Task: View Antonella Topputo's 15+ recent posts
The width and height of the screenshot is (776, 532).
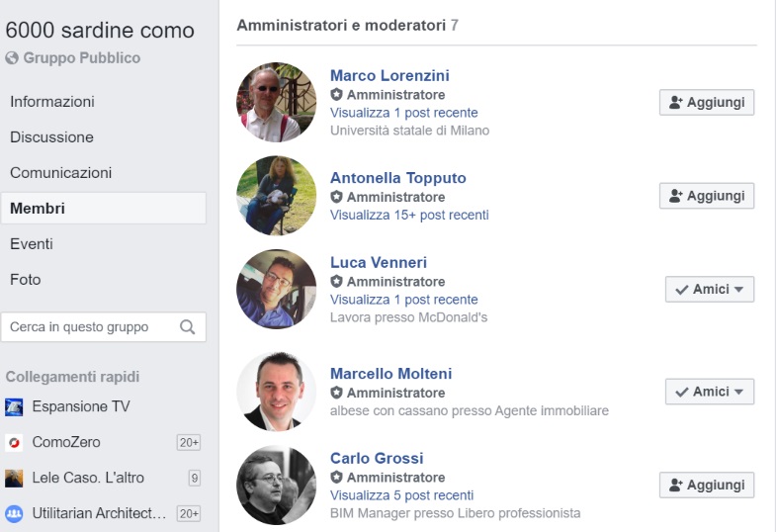Action: tap(409, 216)
